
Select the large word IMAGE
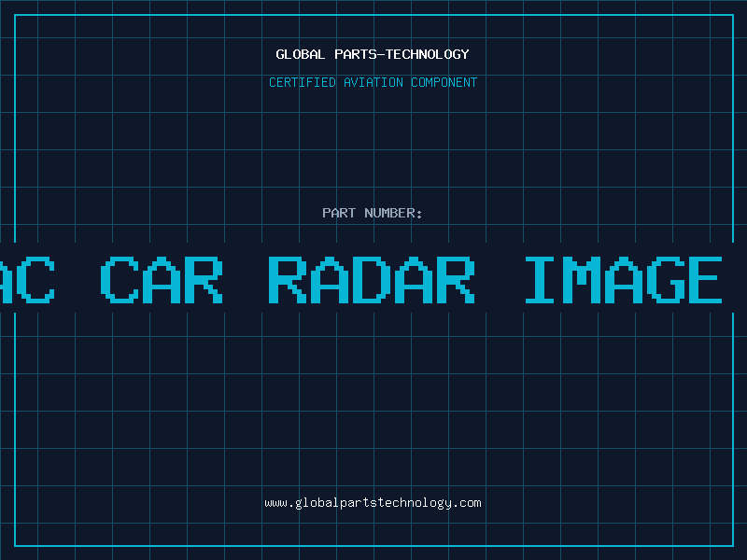point(623,280)
